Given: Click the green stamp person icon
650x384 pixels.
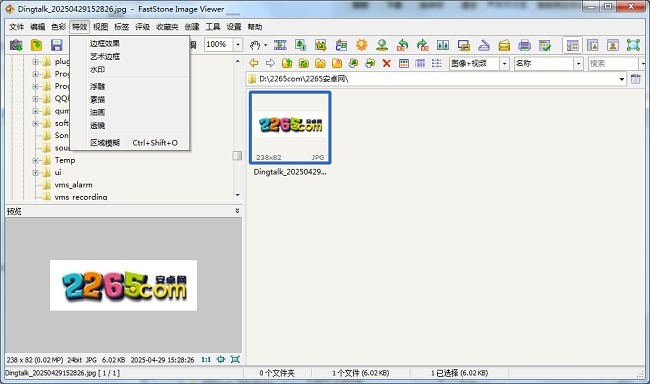Looking at the screenshot, I should coord(382,45).
